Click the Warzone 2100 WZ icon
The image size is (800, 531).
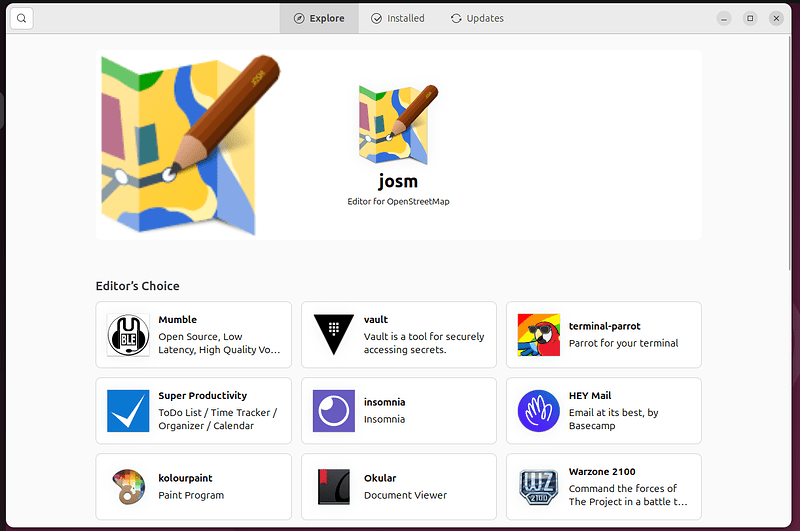(x=539, y=487)
